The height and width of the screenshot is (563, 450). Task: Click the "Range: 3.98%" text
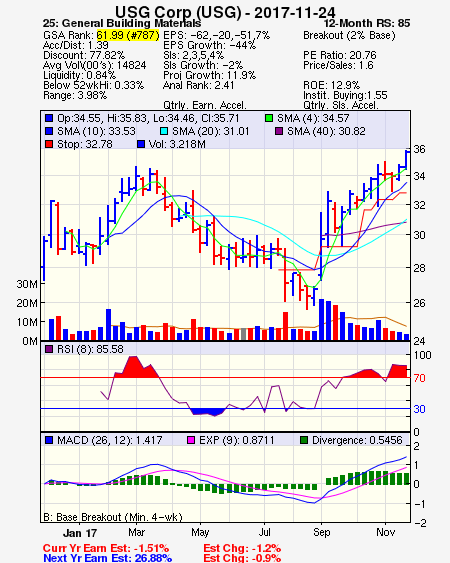click(x=75, y=96)
